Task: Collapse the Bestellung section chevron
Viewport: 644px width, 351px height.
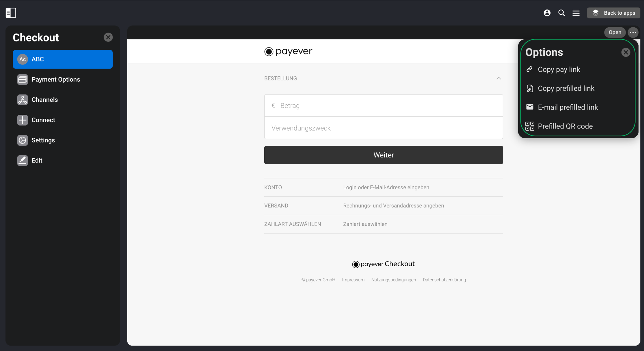Action: click(499, 78)
